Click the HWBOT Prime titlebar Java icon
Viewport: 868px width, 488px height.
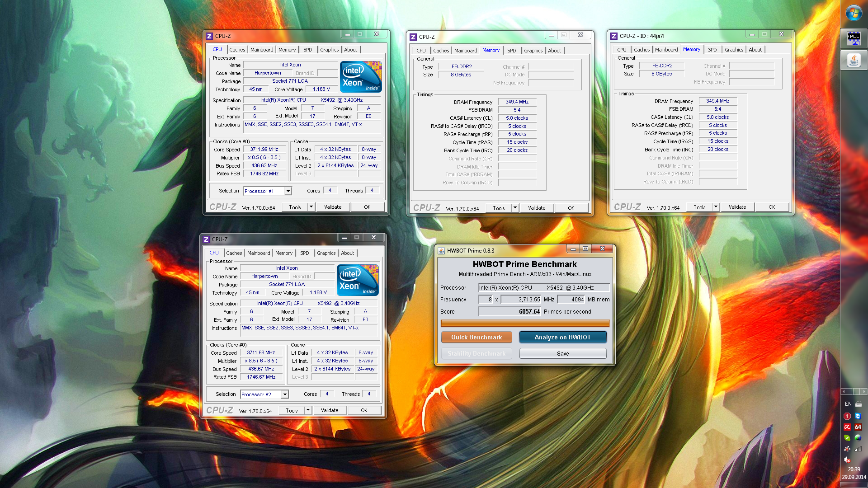click(x=441, y=250)
